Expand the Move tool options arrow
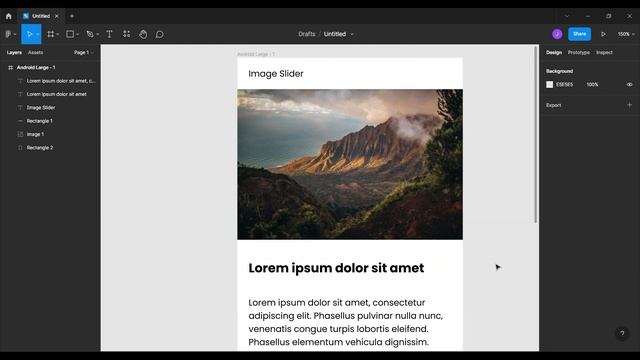 (x=37, y=34)
